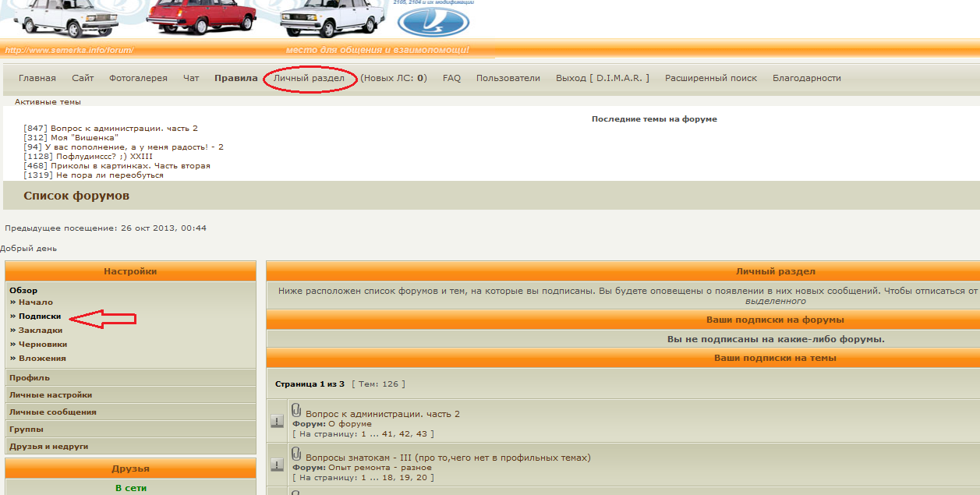Click paperclip icon beside Вопросы знатокам - III

pos(296,453)
